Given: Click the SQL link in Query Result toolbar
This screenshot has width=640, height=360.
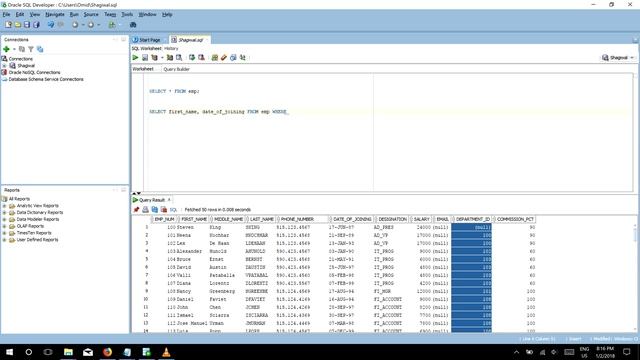Looking at the screenshot, I should 173,209.
